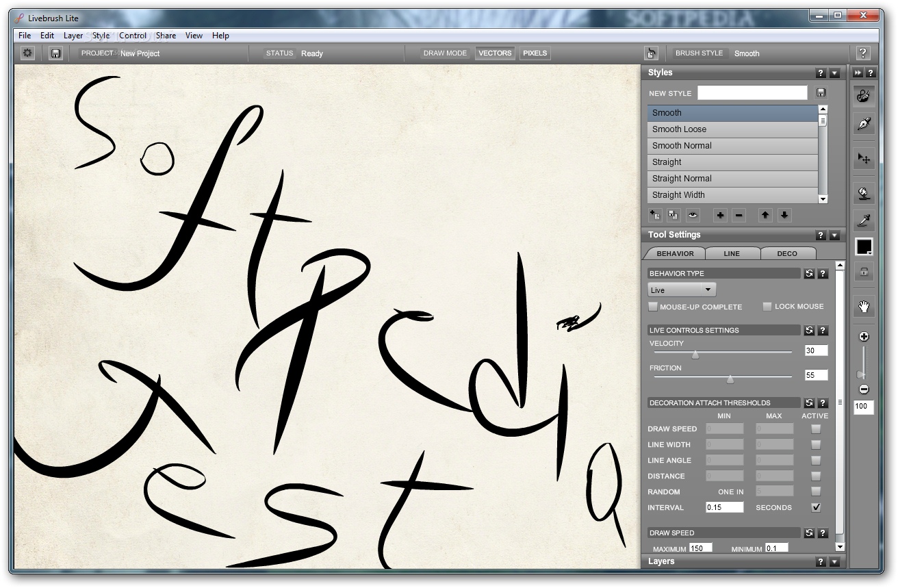Click the import style icon below list
Viewport: 898px width, 588px height.
[656, 215]
